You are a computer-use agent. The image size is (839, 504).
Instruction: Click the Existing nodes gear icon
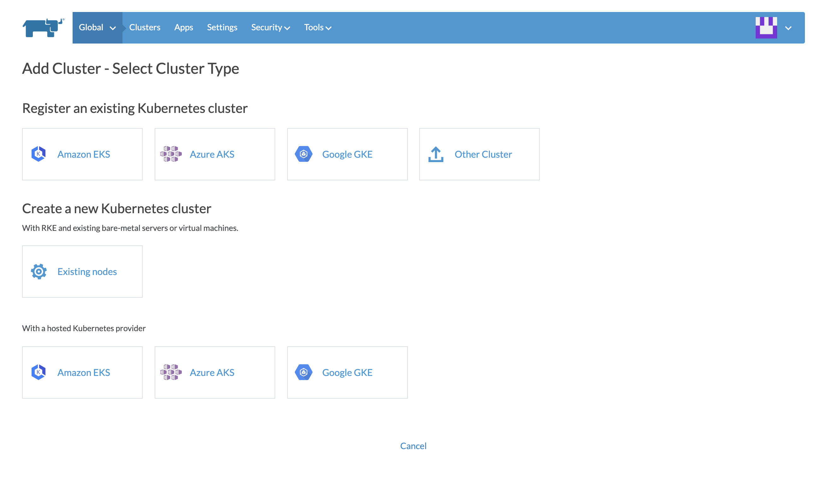[39, 271]
